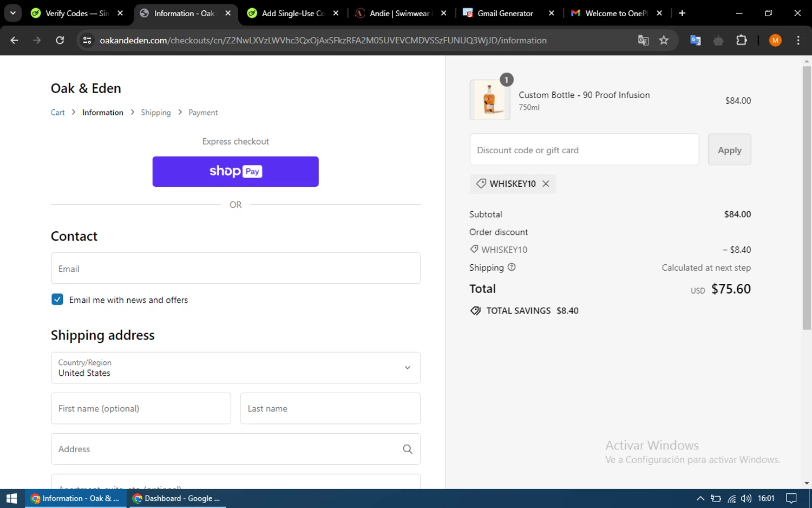
Task: Click the $75.60 total amount
Action: (731, 289)
